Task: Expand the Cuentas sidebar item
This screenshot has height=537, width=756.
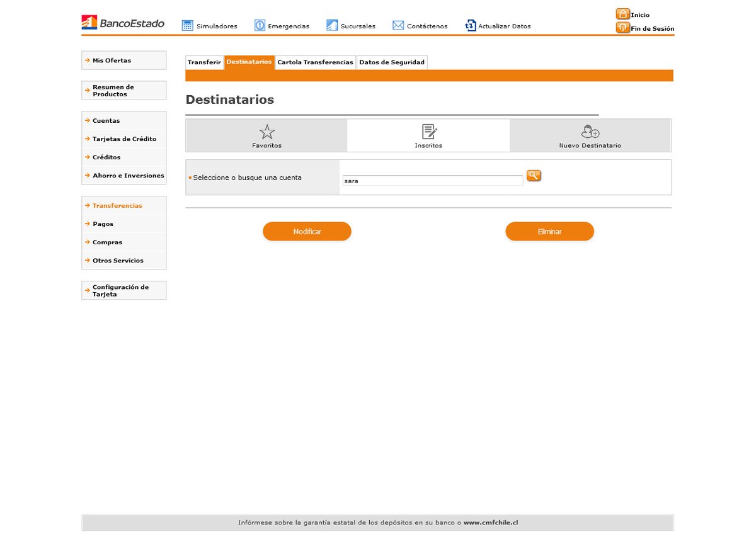Action: (124, 121)
